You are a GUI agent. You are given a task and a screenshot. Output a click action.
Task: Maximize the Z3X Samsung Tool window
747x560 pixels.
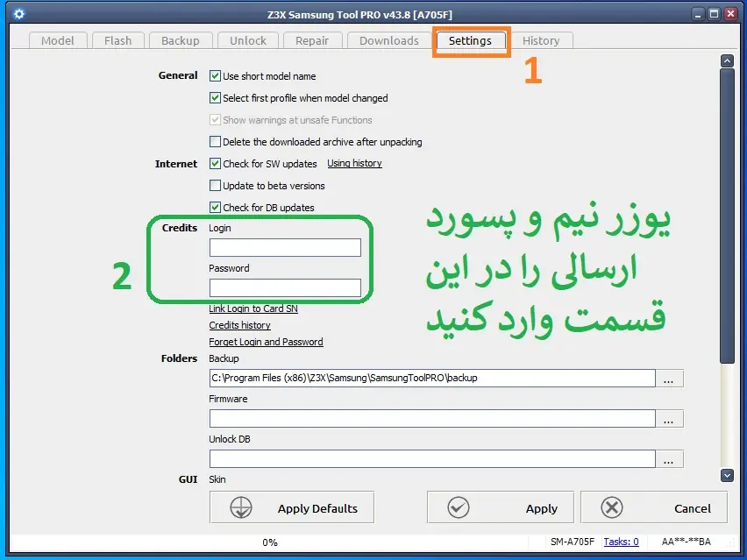715,14
